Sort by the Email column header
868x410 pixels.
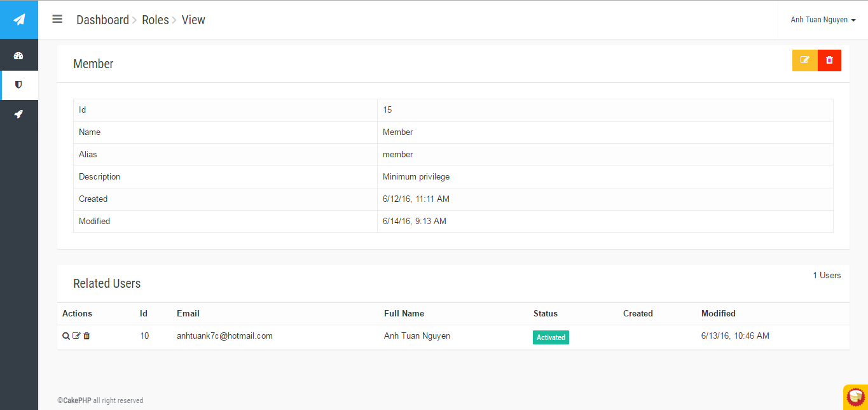pos(188,313)
